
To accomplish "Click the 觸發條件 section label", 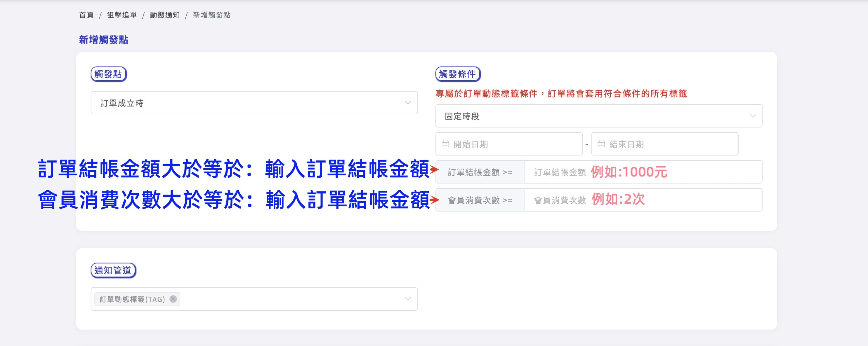I will [x=458, y=74].
